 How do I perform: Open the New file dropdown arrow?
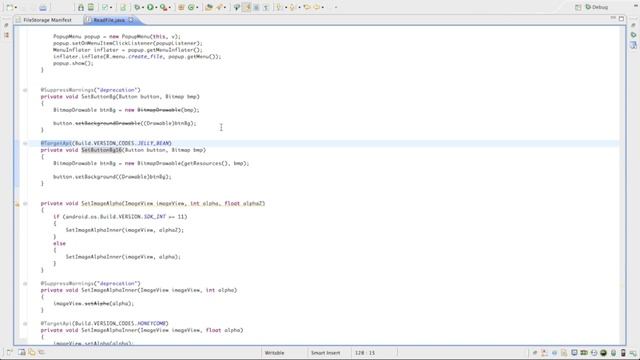click(16, 7)
